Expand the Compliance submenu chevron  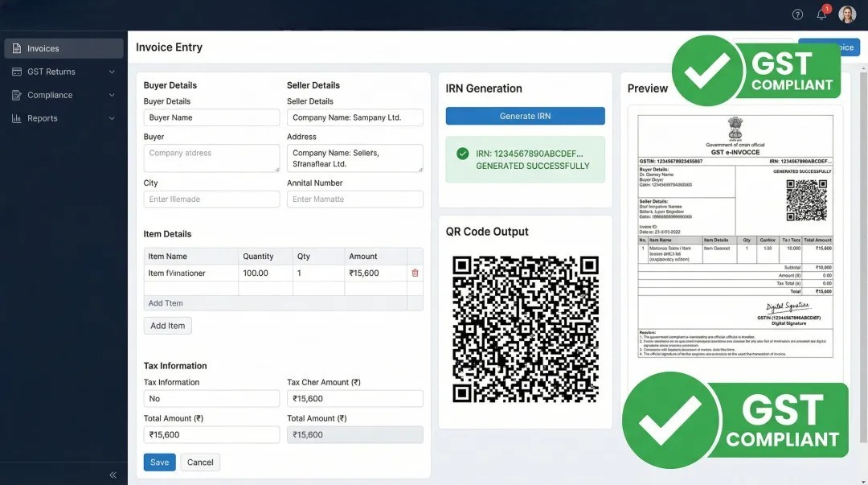(112, 95)
